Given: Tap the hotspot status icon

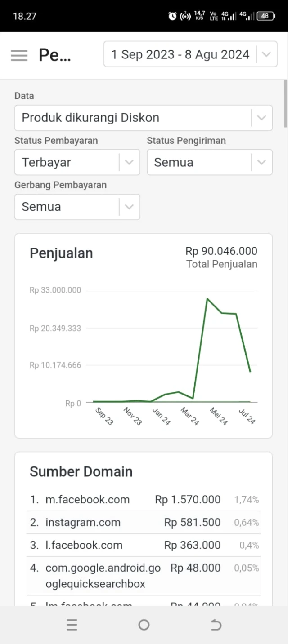Looking at the screenshot, I should [x=185, y=16].
